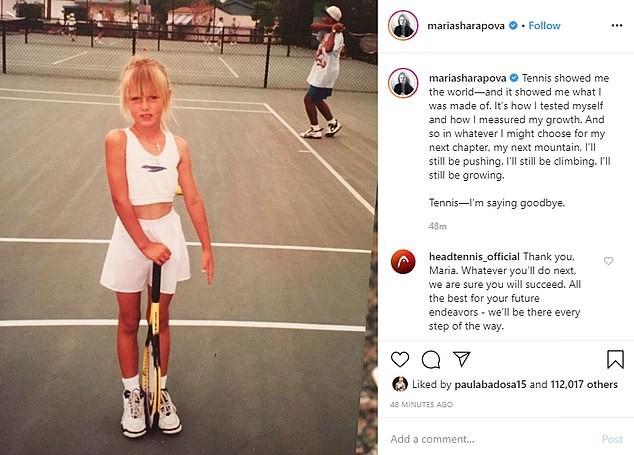Open the 48 MINUTES AGO timestamp link
Screen dimensions: 634x455
click(421, 404)
